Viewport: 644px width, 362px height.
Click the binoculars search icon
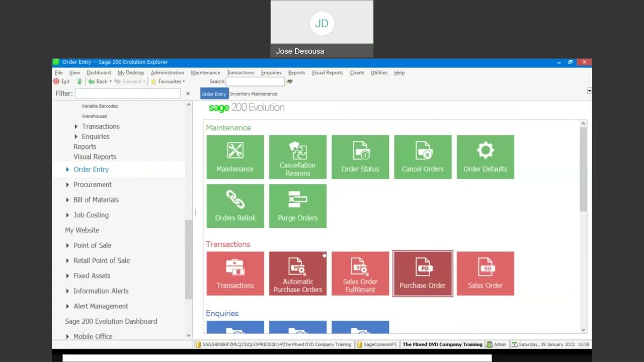(x=289, y=81)
